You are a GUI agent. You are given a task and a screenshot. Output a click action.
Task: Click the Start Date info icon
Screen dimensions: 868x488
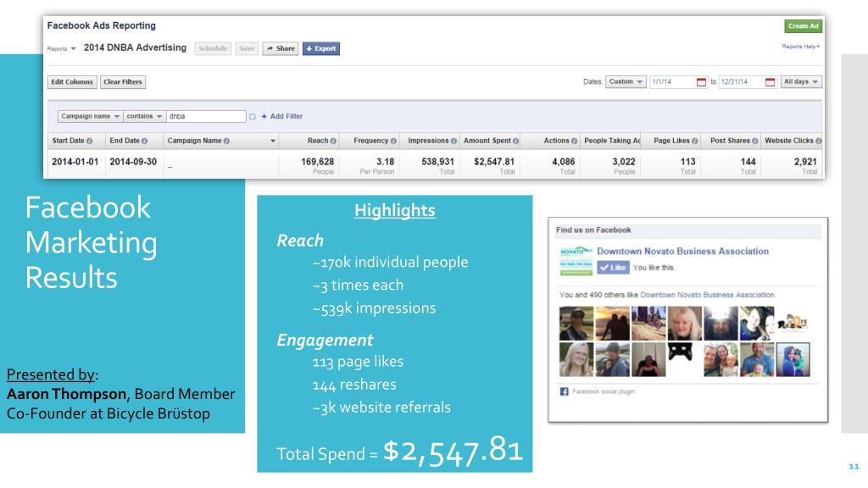click(x=90, y=141)
